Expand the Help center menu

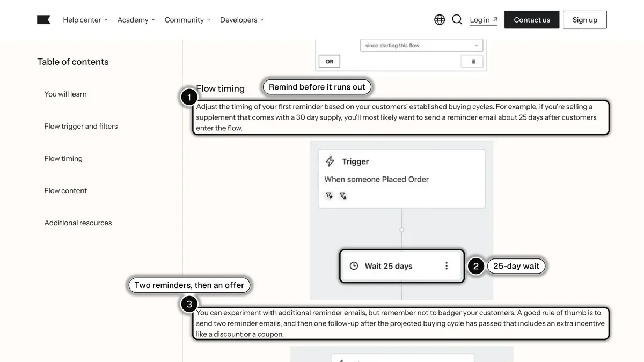click(x=85, y=20)
